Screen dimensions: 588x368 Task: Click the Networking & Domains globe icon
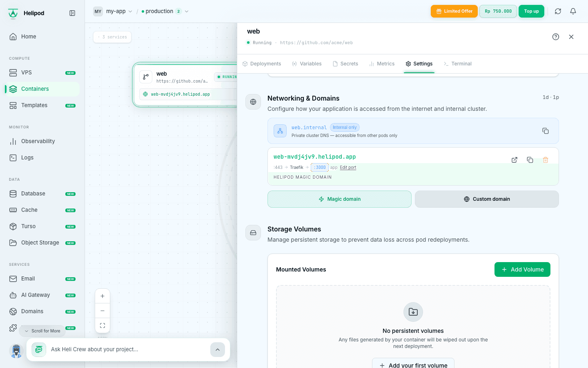coord(253,102)
